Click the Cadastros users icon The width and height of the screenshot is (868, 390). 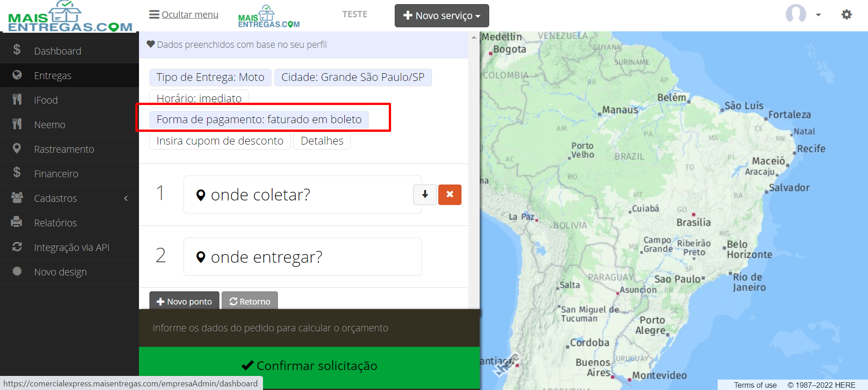tap(17, 197)
